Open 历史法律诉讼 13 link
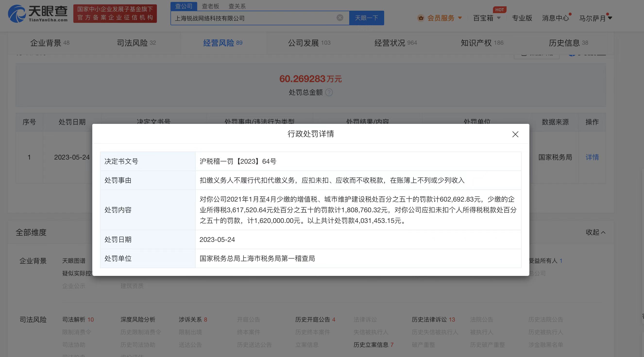This screenshot has height=357, width=644. pos(433,320)
